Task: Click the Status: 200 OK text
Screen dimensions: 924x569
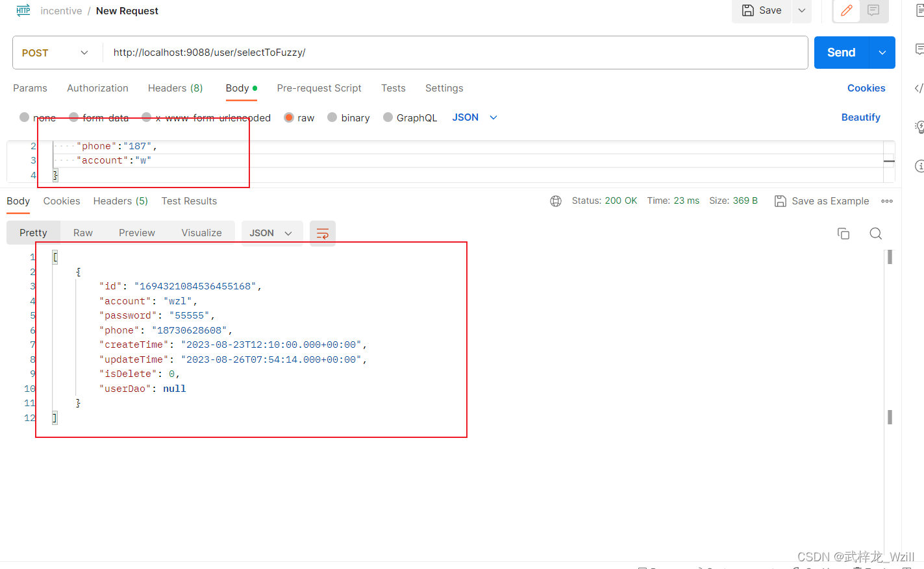Action: 605,201
